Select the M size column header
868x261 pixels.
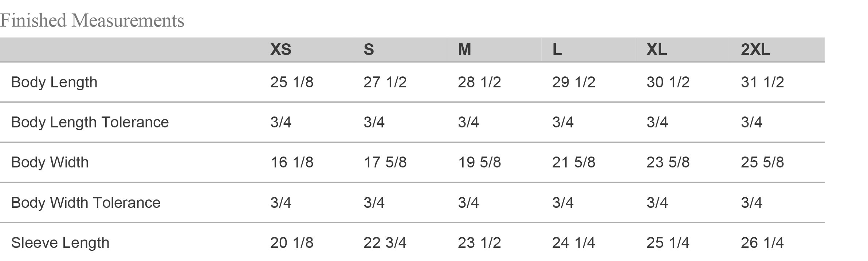pos(464,50)
